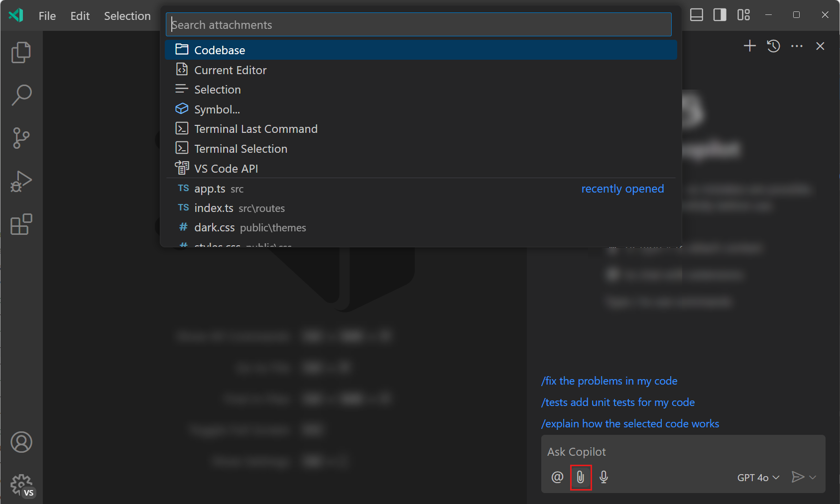The height and width of the screenshot is (504, 840).
Task: Open the Selection menu
Action: [127, 16]
